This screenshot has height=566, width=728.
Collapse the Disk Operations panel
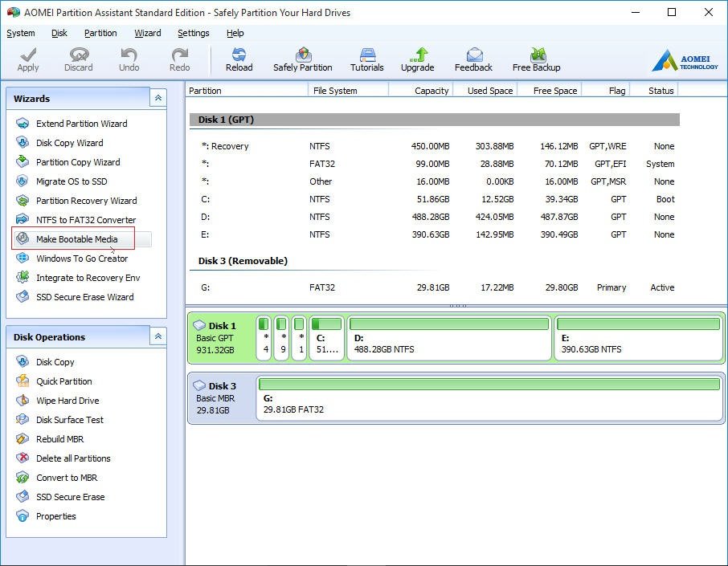pos(158,337)
